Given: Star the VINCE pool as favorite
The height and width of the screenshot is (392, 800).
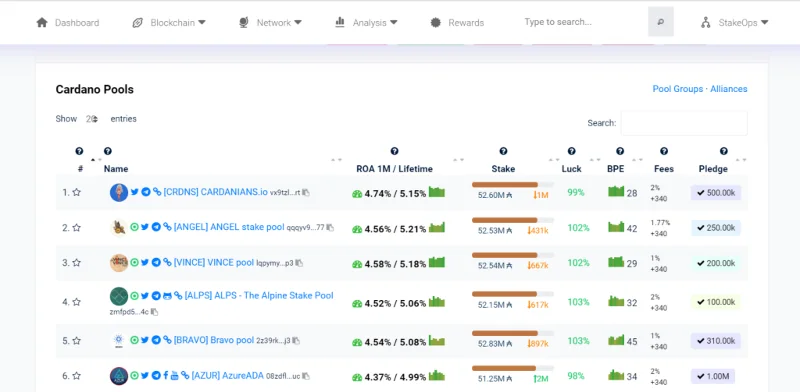Looking at the screenshot, I should pos(77,263).
